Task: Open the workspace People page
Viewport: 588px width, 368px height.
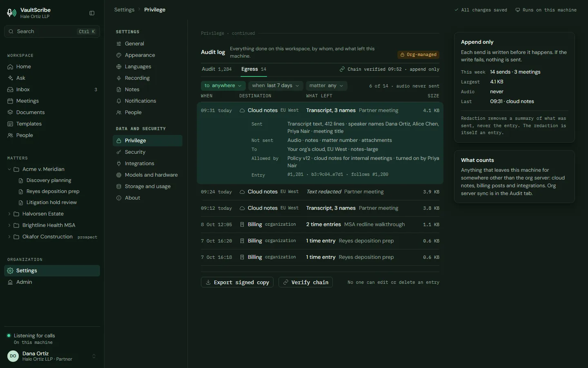Action: (x=52, y=135)
